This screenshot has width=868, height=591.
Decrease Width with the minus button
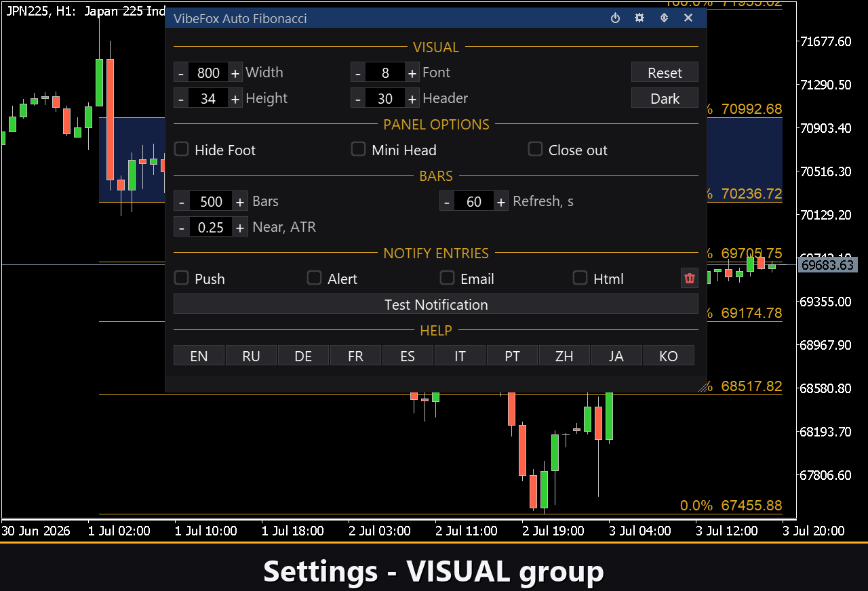pos(181,73)
